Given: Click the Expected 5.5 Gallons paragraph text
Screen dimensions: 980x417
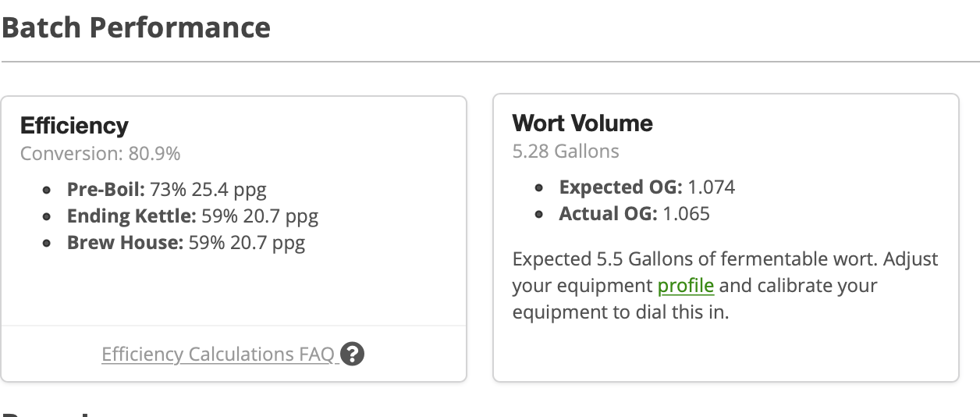Looking at the screenshot, I should (x=726, y=286).
